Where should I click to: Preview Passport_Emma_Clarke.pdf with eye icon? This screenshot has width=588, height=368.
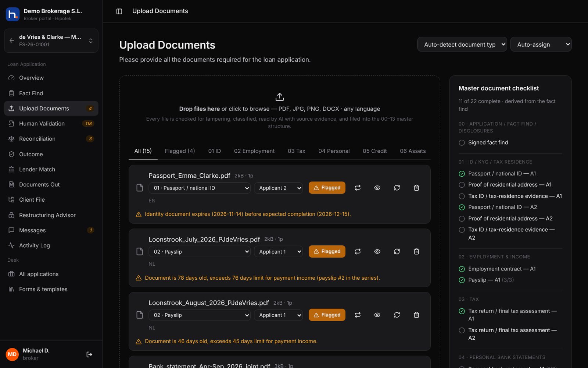377,188
